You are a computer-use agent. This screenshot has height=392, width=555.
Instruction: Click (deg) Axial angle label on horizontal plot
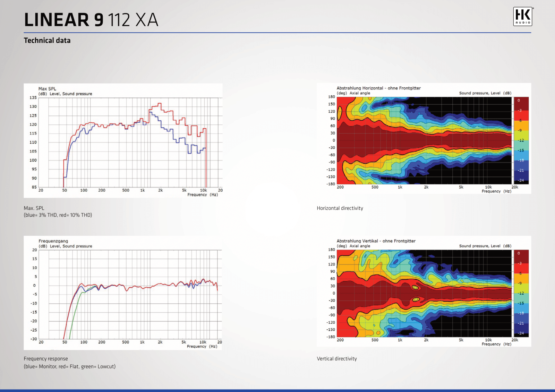pos(353,93)
